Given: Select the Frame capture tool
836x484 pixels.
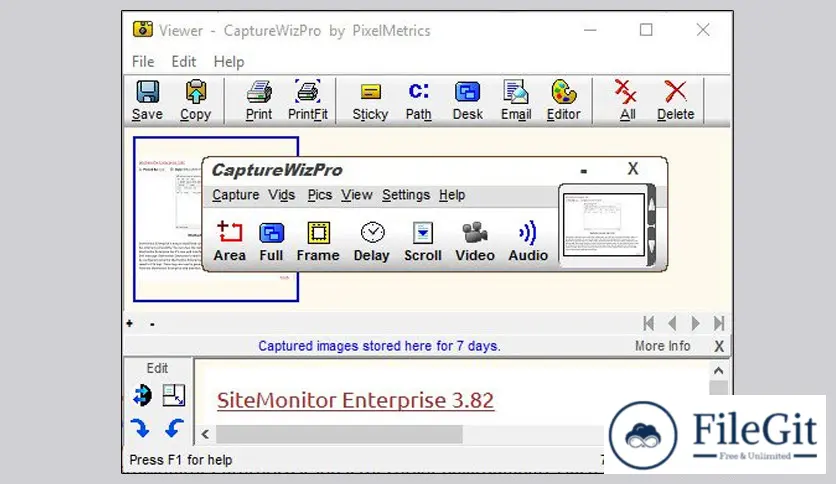Looking at the screenshot, I should 318,241.
